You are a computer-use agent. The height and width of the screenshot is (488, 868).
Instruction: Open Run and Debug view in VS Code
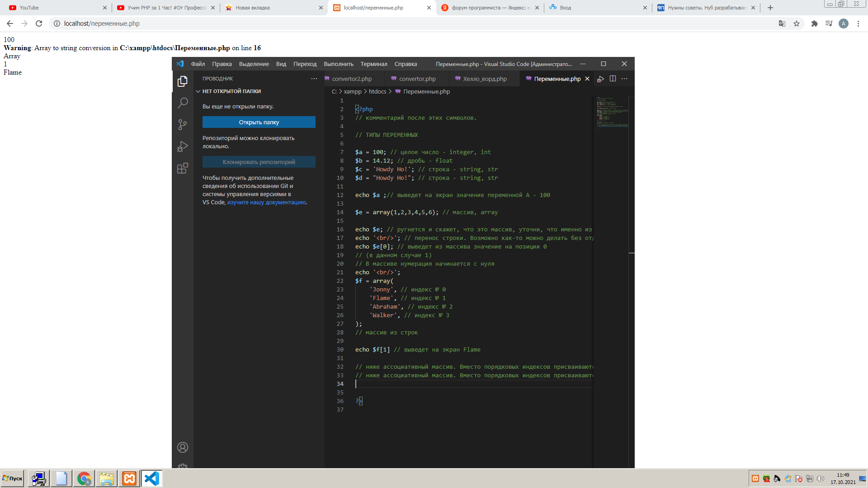tap(183, 146)
